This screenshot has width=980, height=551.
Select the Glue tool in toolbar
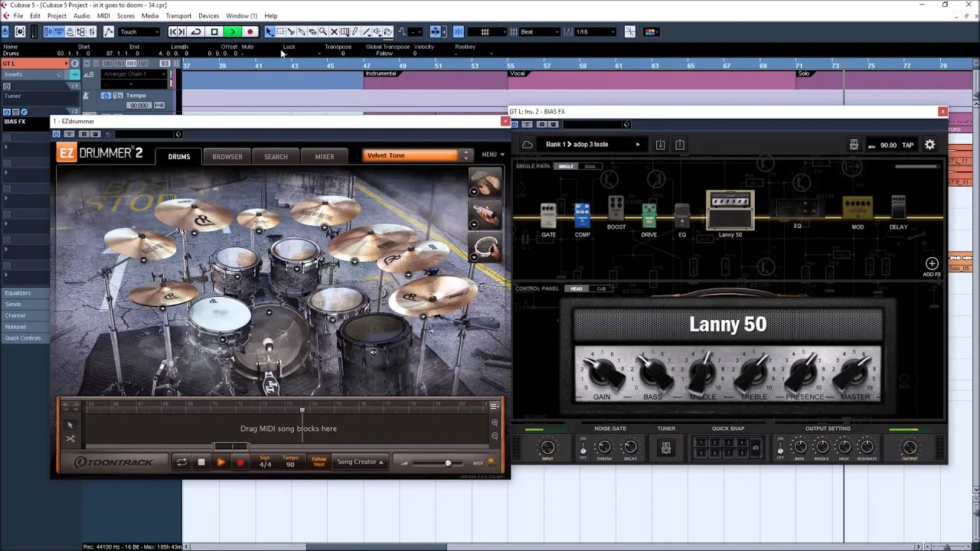[x=302, y=32]
